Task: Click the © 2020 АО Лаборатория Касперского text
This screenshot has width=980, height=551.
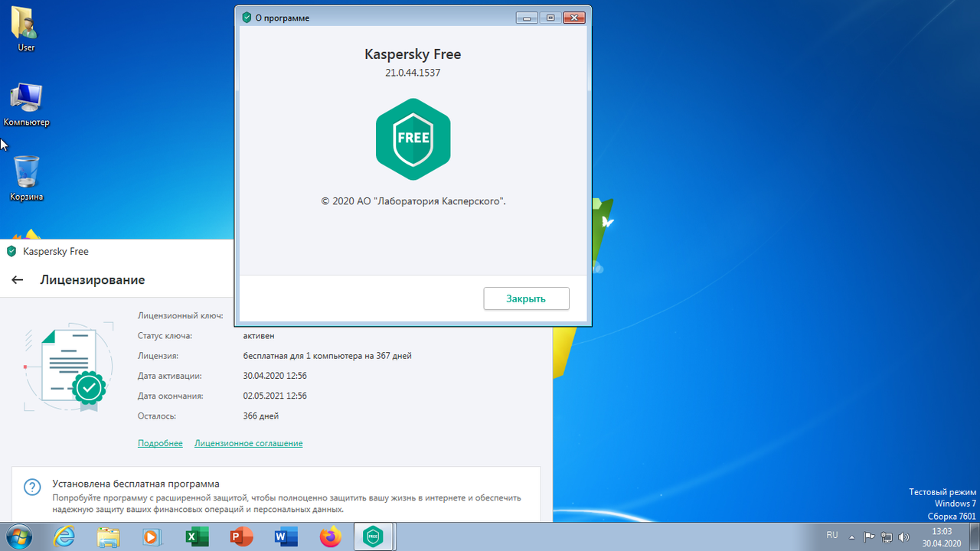Action: point(413,201)
